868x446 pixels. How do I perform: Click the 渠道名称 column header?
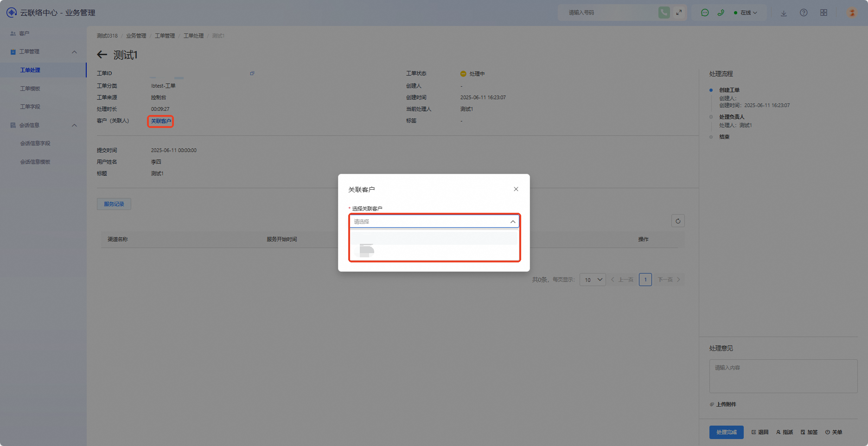tap(118, 239)
